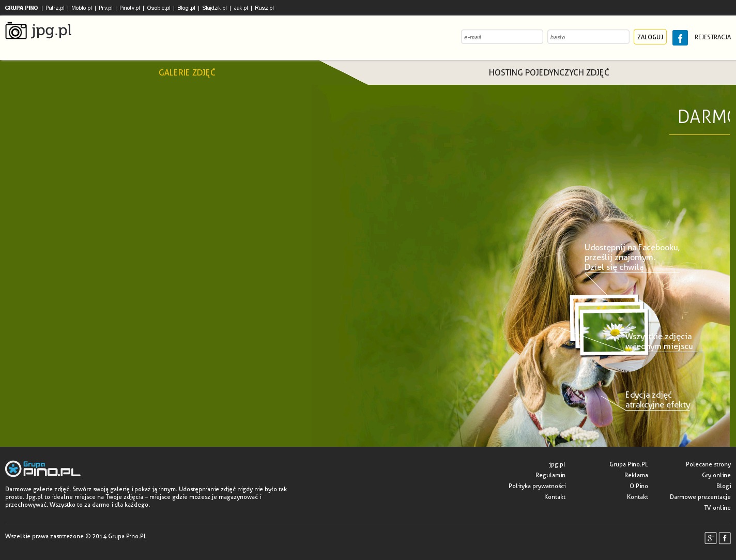This screenshot has width=736, height=560.
Task: Open Jak.pl in the top bar
Action: (240, 8)
